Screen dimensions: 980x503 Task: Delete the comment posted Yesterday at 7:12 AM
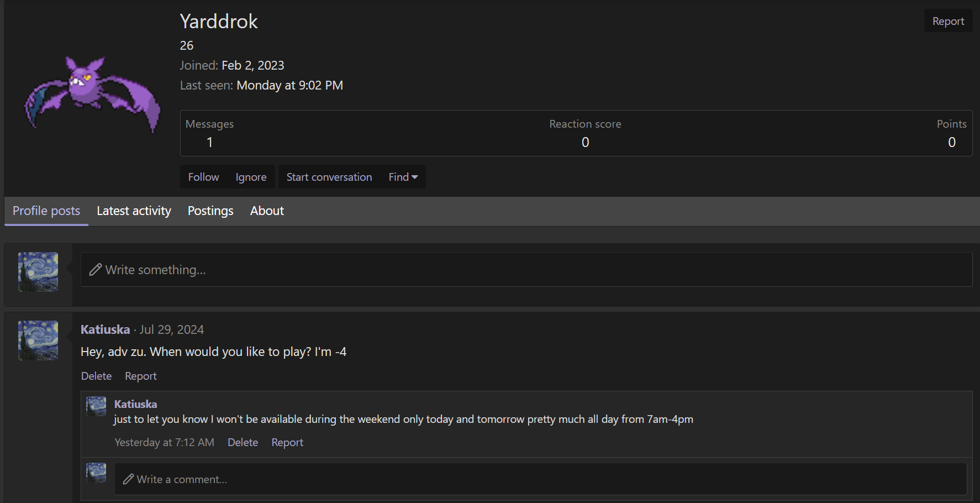[243, 442]
